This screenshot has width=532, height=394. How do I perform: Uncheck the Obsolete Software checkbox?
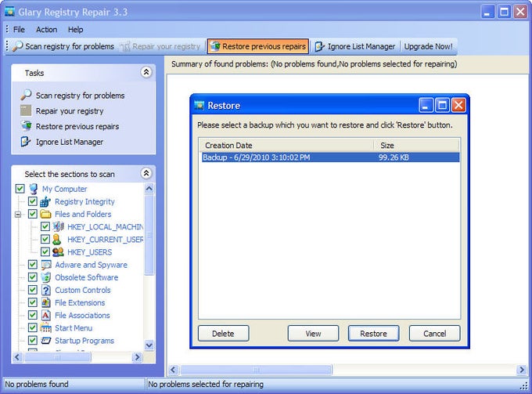pos(33,277)
